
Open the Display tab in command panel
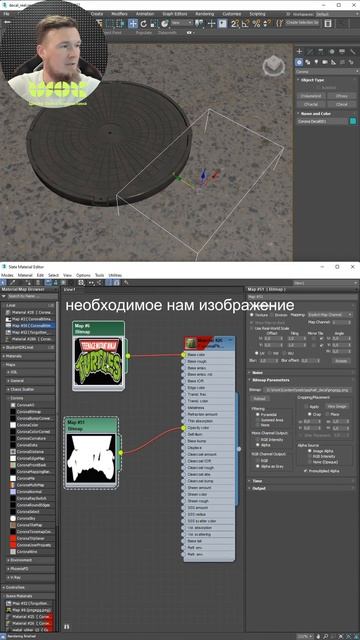342,52
